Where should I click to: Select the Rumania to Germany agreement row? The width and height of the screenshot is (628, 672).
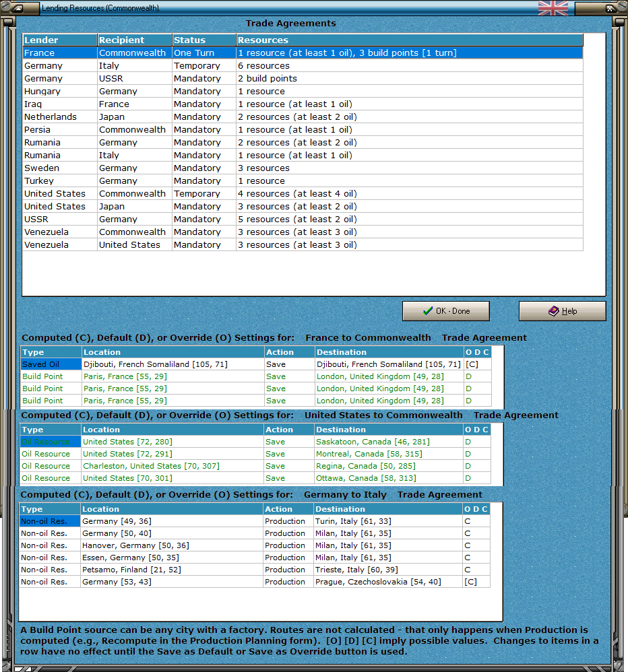click(x=303, y=142)
